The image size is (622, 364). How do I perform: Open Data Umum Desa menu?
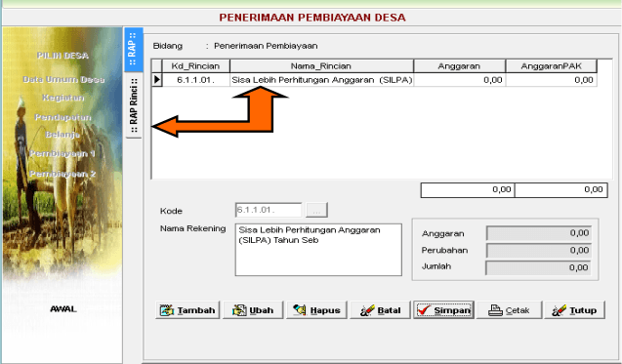(63, 80)
